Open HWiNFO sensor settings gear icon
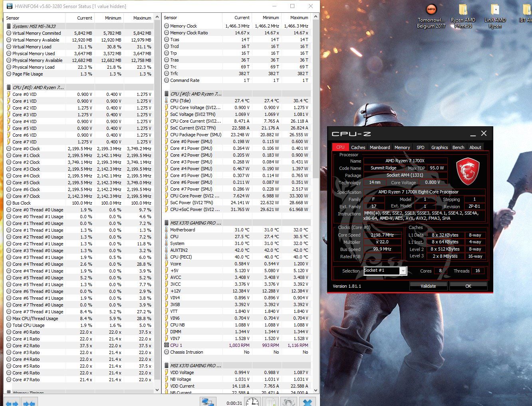 tap(288, 402)
